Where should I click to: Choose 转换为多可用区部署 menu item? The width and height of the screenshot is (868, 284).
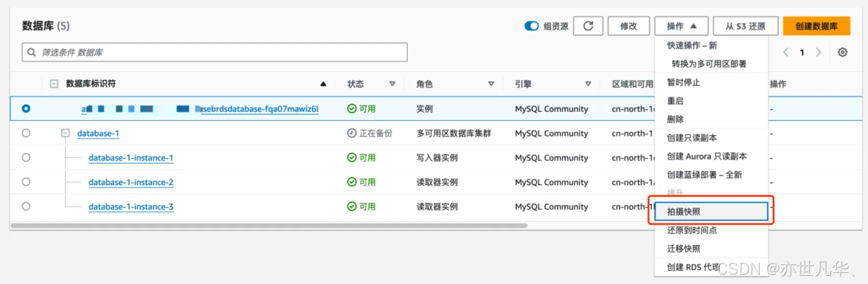pyautogui.click(x=709, y=64)
